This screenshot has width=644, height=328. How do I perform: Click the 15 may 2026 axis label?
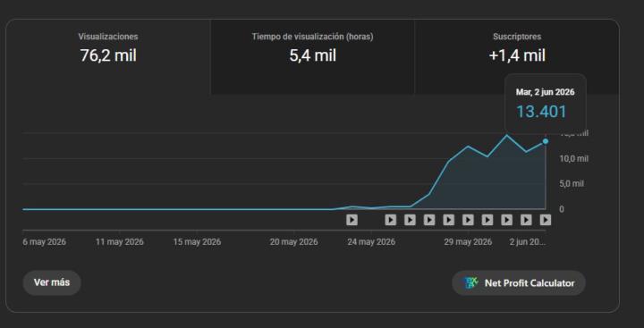(197, 242)
